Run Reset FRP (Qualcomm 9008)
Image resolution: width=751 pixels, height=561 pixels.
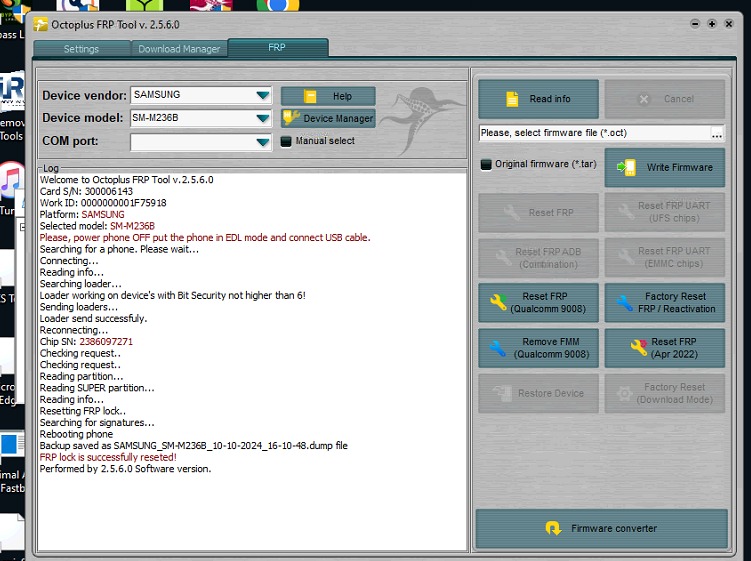(x=538, y=303)
